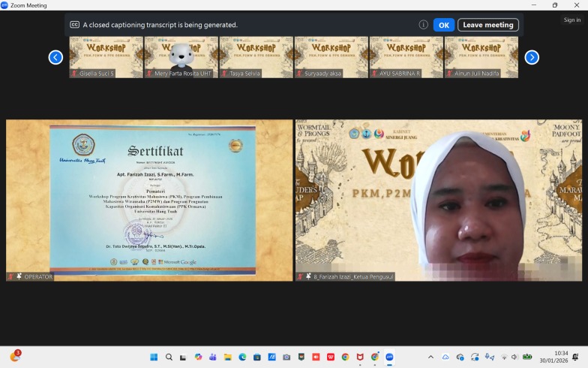Select Gisella Suci S video thumbnail

point(106,57)
